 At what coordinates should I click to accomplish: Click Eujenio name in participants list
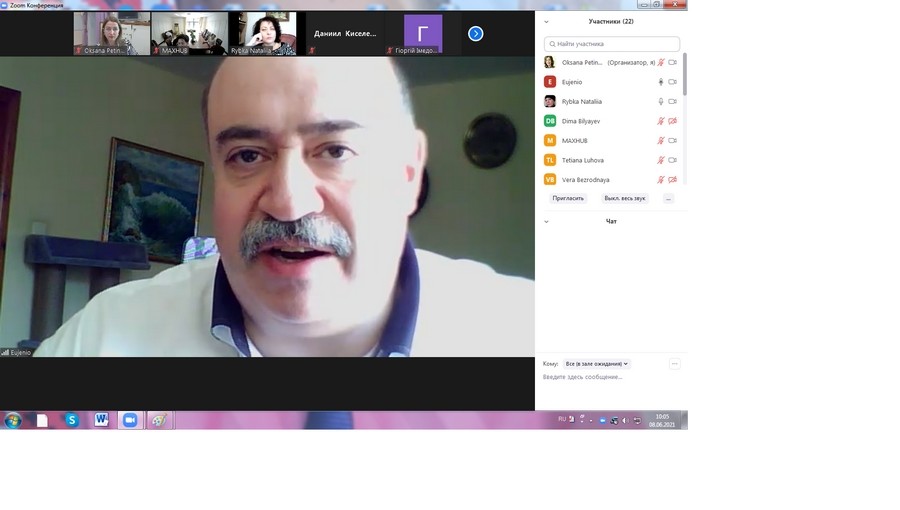pyautogui.click(x=572, y=82)
